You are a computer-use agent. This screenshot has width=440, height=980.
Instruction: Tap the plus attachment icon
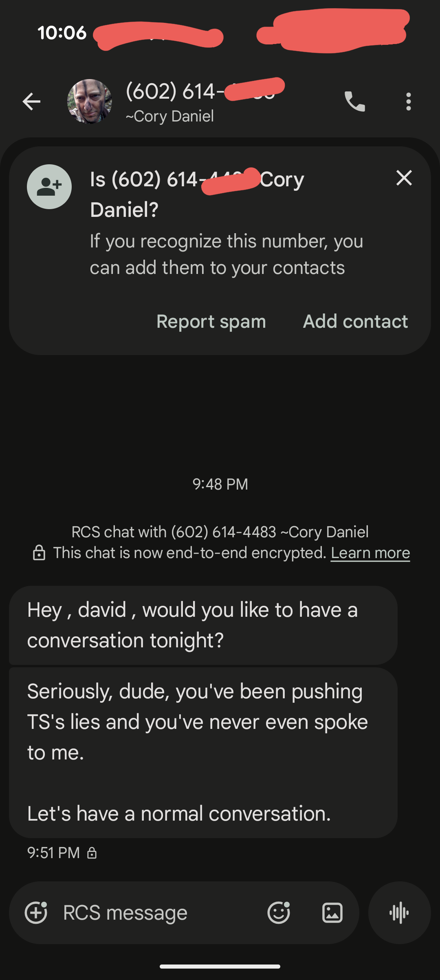point(36,912)
